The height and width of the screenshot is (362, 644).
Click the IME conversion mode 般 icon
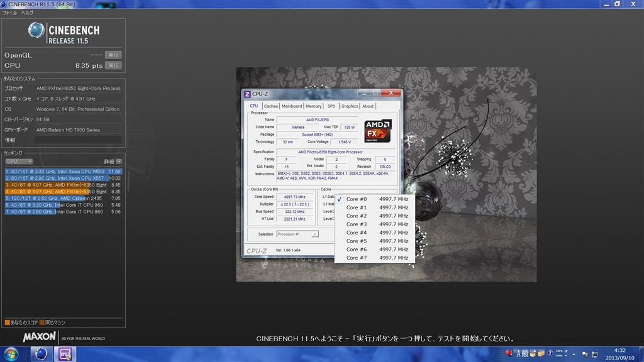pos(525,353)
